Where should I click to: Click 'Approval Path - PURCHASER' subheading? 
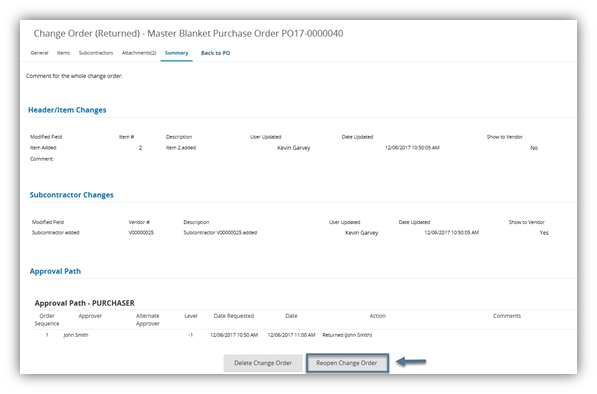tap(85, 303)
